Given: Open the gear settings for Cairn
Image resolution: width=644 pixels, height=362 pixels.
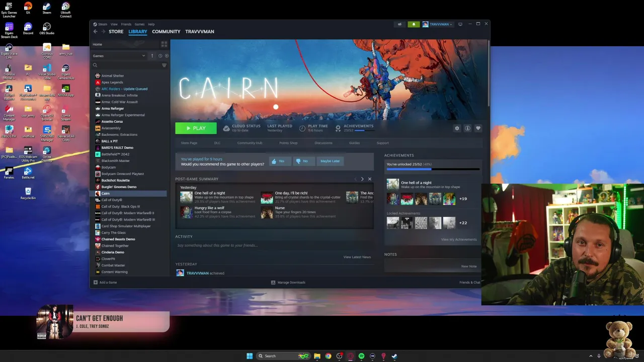Looking at the screenshot, I should click(x=457, y=128).
